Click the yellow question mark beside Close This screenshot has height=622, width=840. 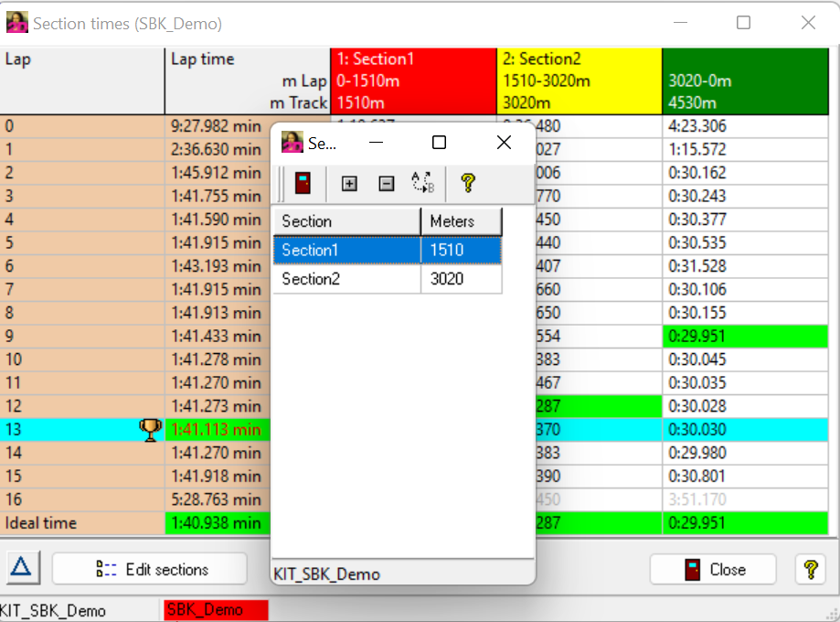(x=810, y=569)
